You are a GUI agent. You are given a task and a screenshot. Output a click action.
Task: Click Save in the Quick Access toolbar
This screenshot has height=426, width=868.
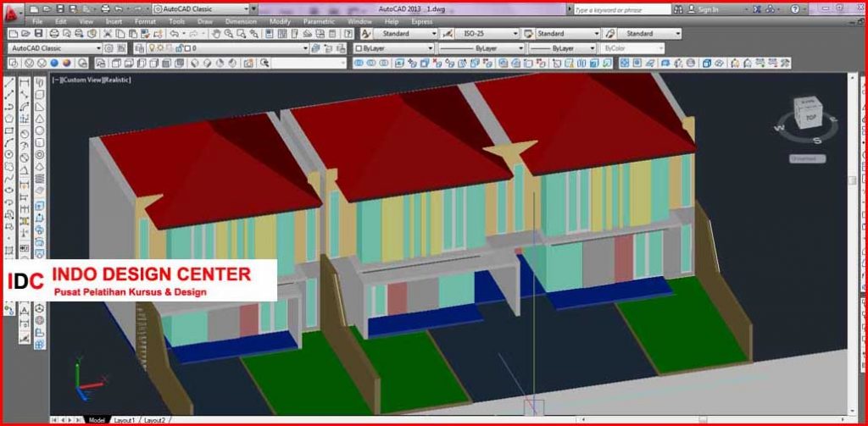[60, 8]
